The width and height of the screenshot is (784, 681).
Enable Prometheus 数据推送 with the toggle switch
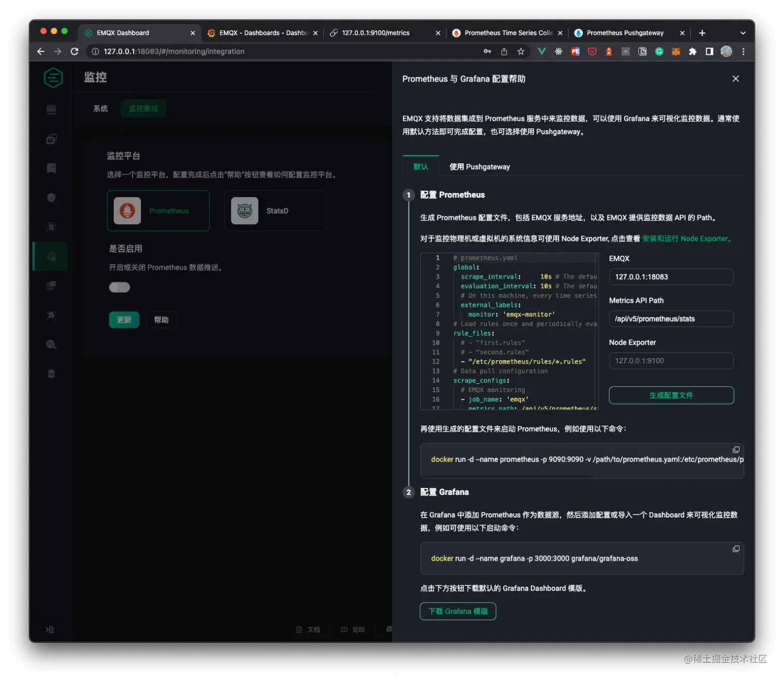tap(119, 287)
